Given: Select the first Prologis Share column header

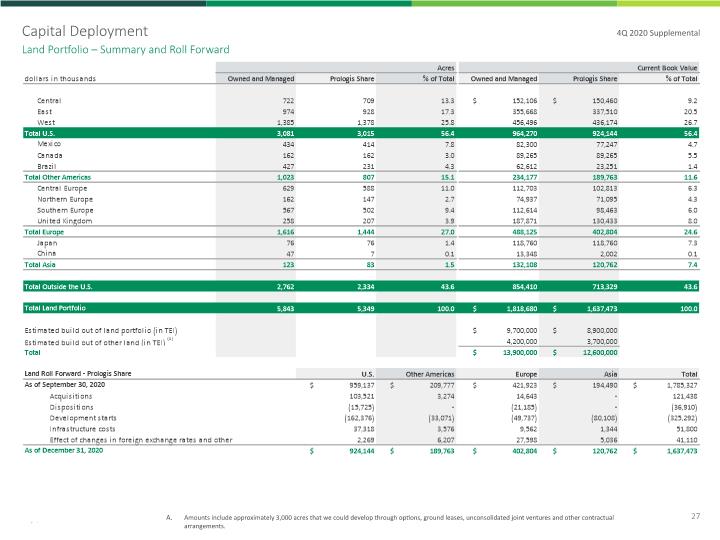Looking at the screenshot, I should 352,79.
